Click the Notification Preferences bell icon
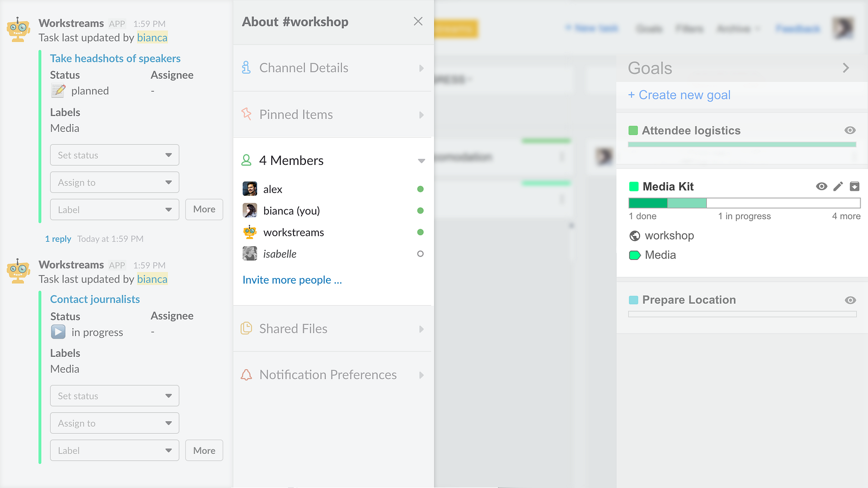 pos(246,375)
